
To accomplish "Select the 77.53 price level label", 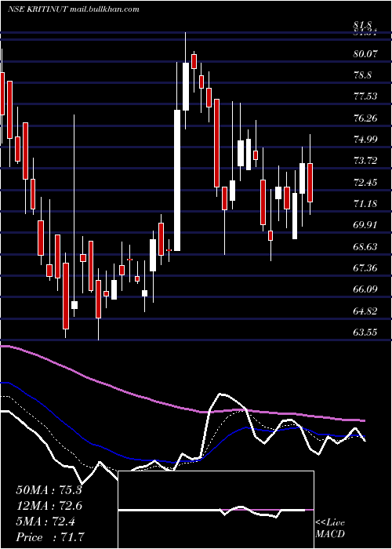I will click(366, 96).
